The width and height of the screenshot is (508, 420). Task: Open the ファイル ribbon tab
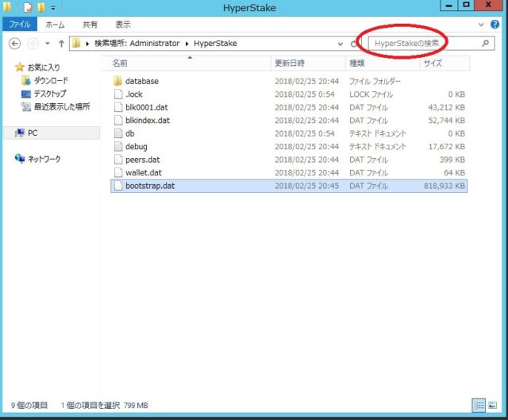point(20,25)
